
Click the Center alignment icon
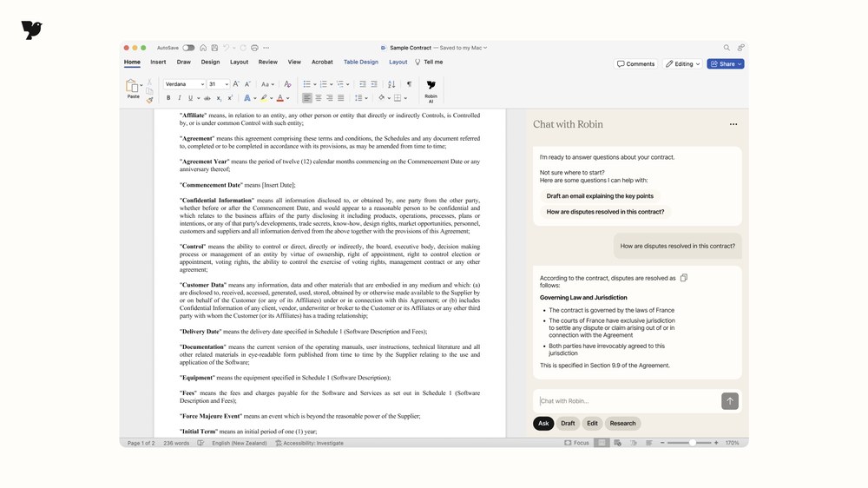(319, 98)
